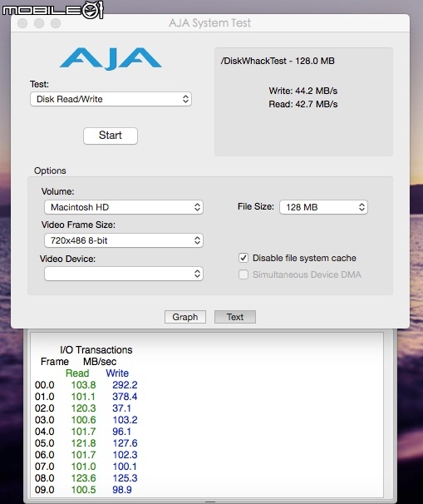Toggle Simultaneous Device DMA checkbox
The height and width of the screenshot is (504, 423).
[243, 274]
